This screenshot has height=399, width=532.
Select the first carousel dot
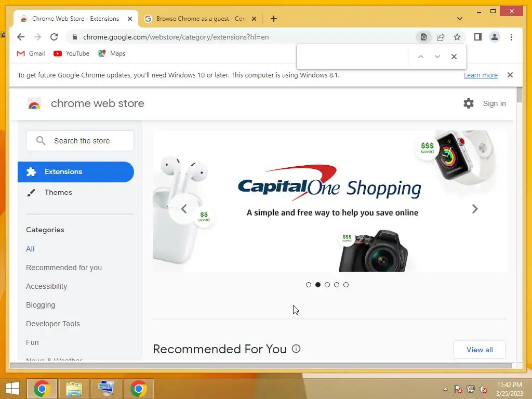tap(309, 285)
